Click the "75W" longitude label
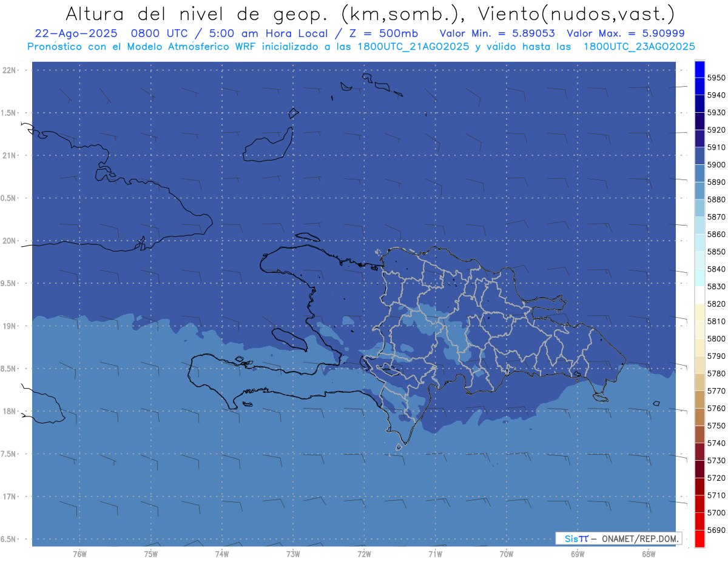Screen dimensions: 728x562 click(x=150, y=554)
